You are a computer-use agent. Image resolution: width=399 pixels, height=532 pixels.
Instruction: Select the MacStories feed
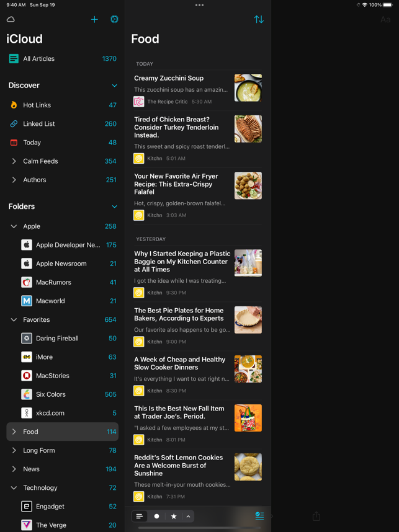point(63,376)
